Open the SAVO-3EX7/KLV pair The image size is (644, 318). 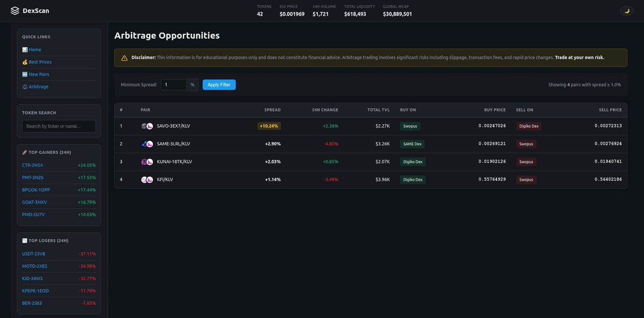click(173, 126)
